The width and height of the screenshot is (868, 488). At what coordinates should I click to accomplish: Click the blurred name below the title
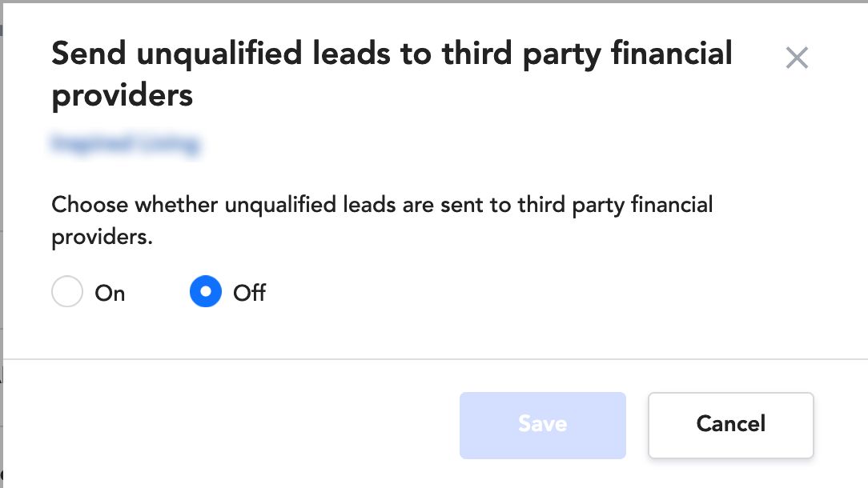point(126,145)
